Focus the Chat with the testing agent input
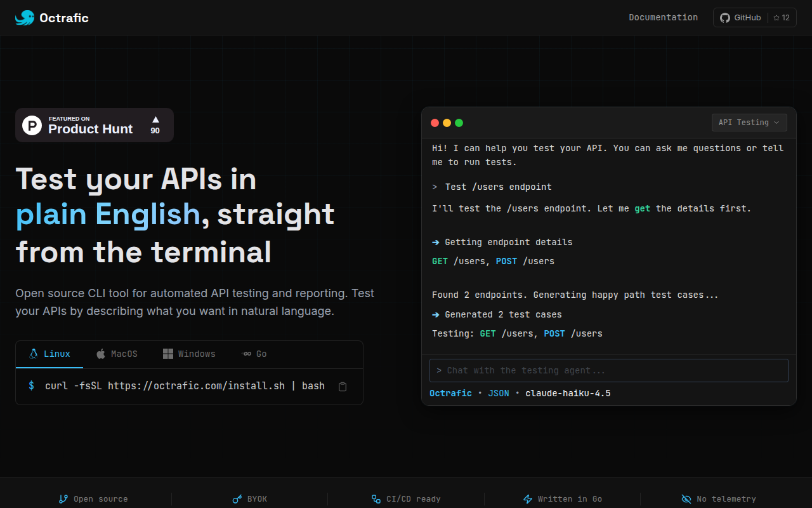The image size is (812, 508). coord(609,370)
